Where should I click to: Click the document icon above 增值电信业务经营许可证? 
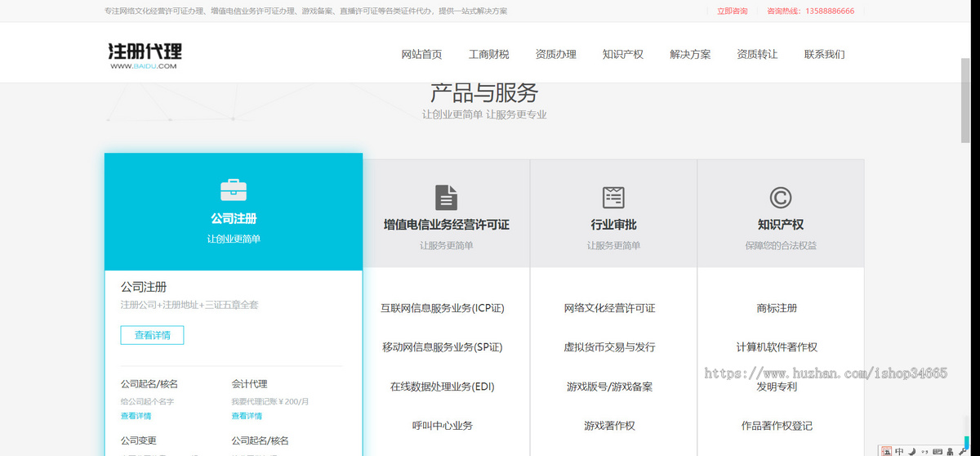pos(446,197)
